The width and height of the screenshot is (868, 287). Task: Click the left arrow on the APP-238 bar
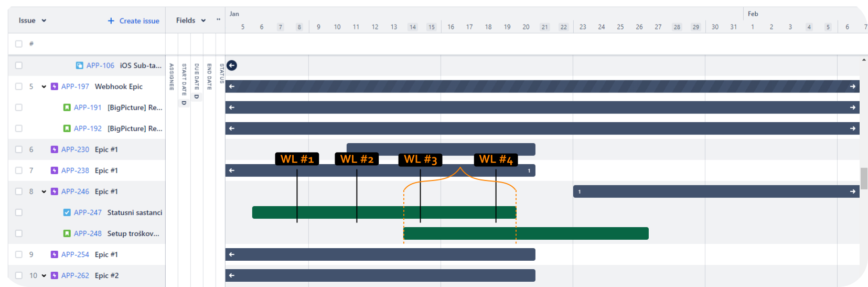[x=232, y=171]
